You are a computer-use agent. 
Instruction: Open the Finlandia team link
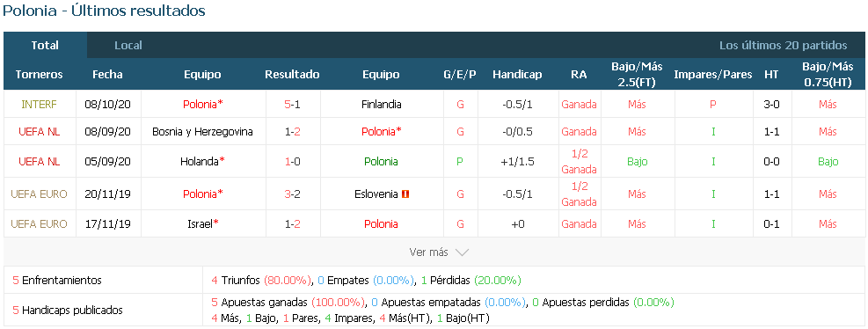click(x=382, y=104)
